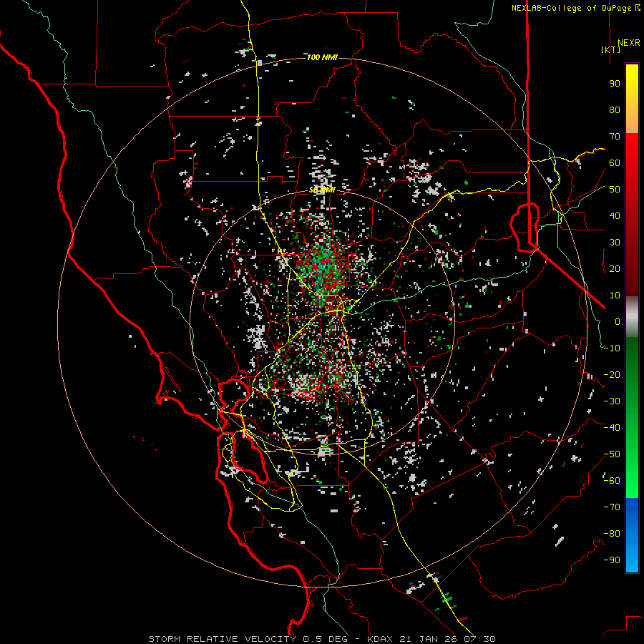The image size is (644, 644).
Task: Click the -10 value on velocity scale
Action: click(x=612, y=348)
